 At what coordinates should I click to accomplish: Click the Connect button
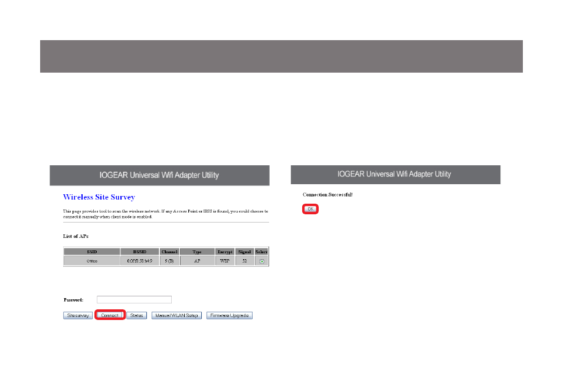click(x=110, y=315)
